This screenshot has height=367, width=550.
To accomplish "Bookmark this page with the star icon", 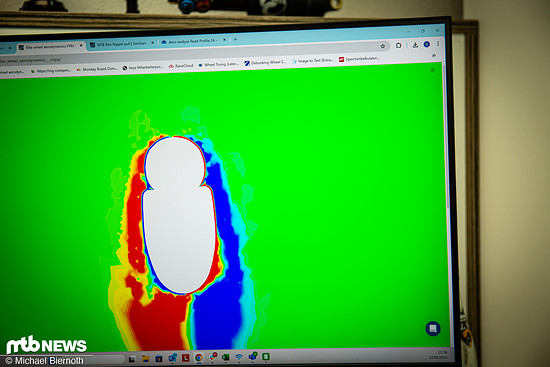I will pyautogui.click(x=383, y=46).
